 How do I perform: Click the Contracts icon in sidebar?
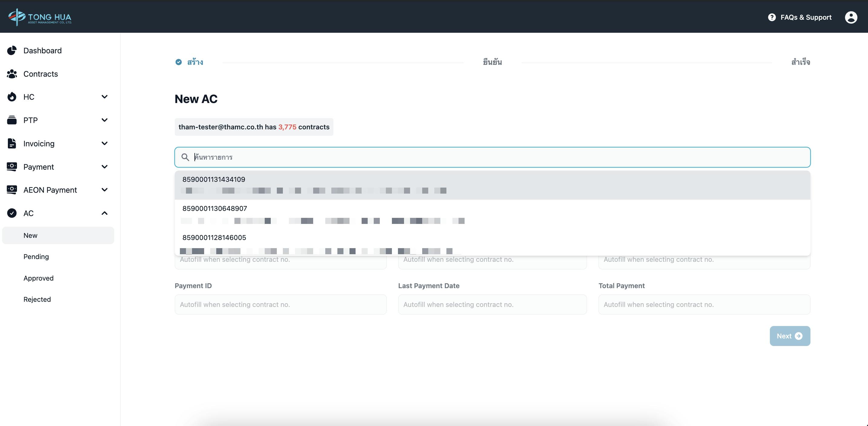coord(12,73)
